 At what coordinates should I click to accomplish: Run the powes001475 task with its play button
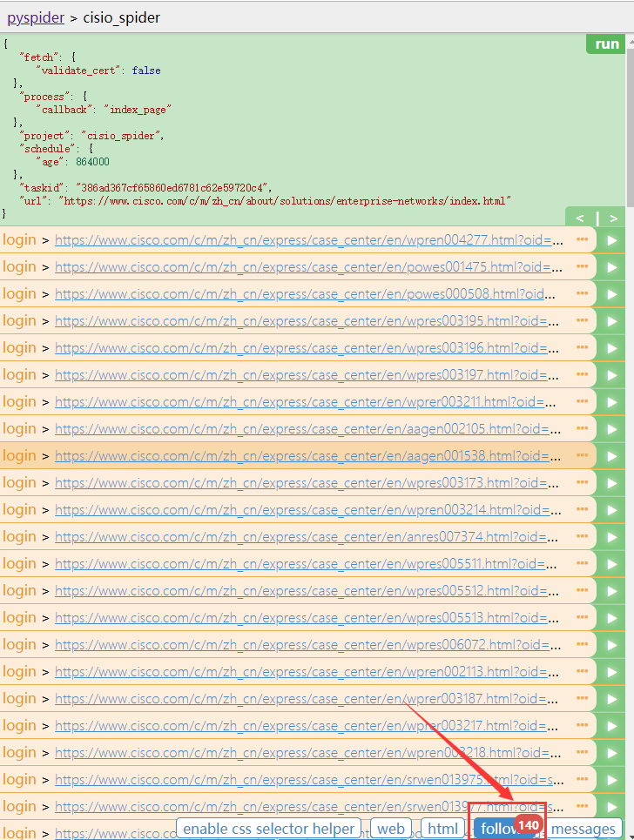click(611, 267)
